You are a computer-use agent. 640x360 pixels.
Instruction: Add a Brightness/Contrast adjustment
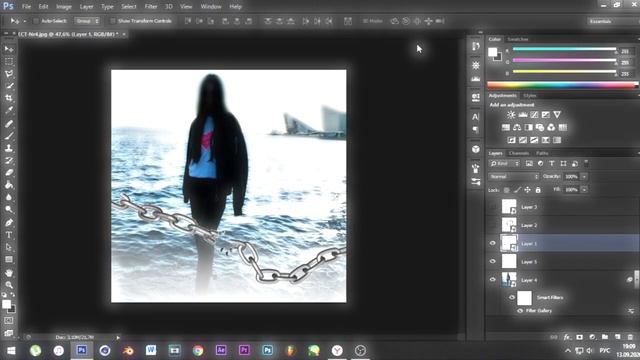(511, 115)
